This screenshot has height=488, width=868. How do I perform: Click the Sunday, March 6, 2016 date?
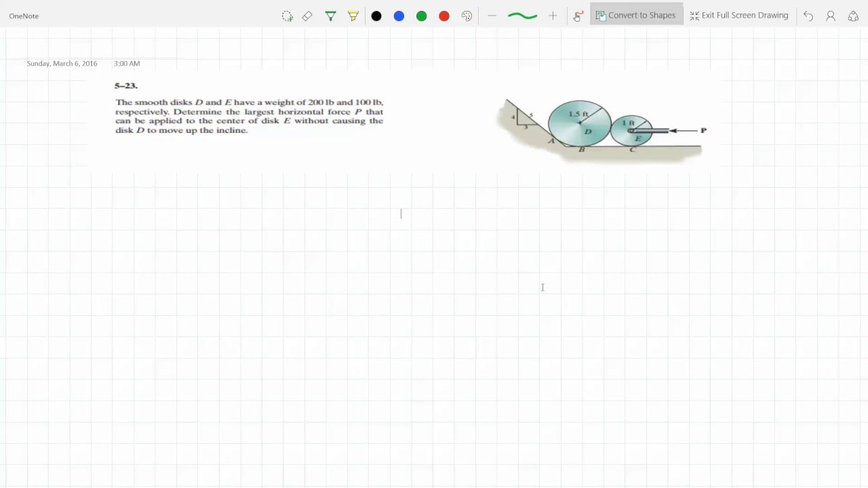pos(62,63)
